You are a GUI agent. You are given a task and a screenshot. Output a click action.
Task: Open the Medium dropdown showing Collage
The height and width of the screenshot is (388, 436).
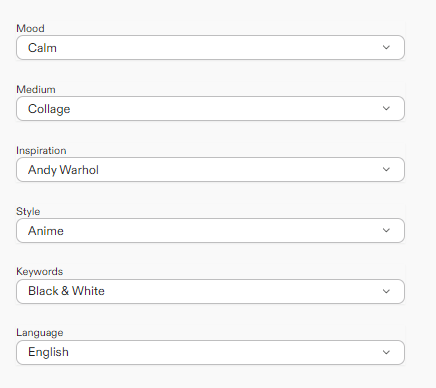point(210,109)
